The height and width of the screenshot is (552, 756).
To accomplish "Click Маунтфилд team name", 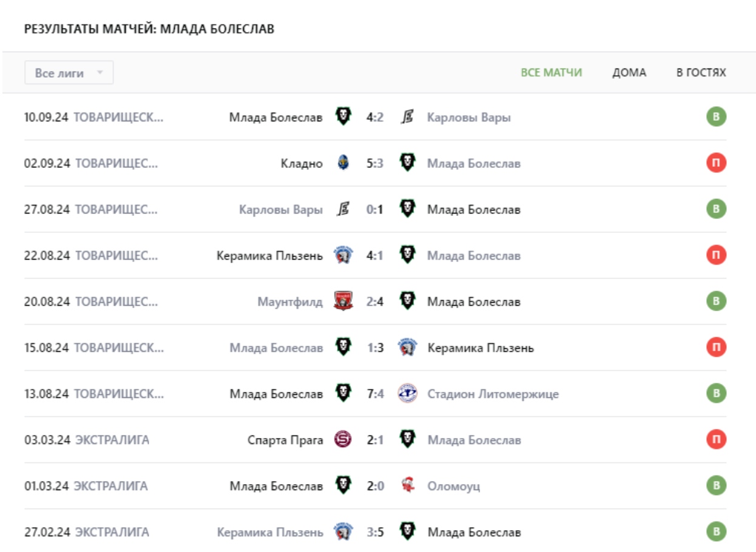I will (290, 301).
